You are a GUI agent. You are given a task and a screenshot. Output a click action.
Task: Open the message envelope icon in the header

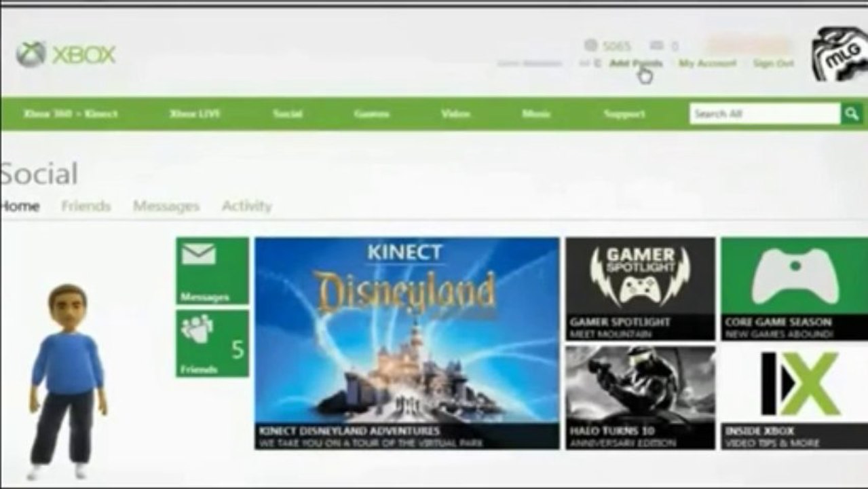click(x=656, y=46)
